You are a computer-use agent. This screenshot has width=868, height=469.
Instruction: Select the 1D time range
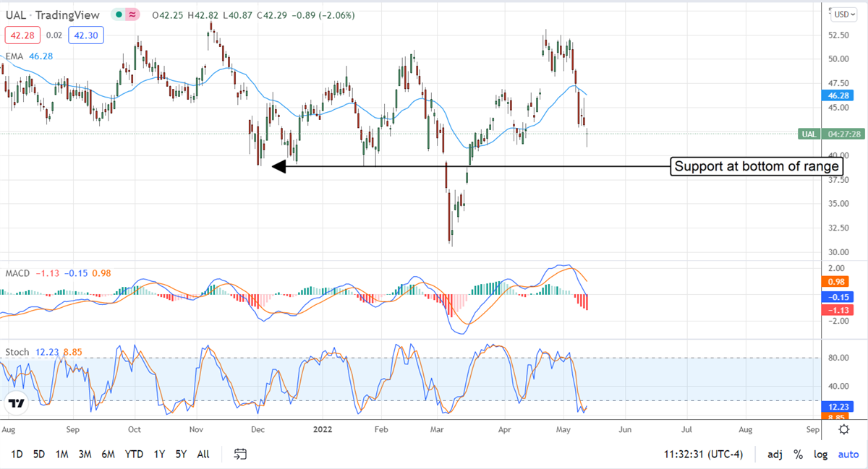pos(17,454)
